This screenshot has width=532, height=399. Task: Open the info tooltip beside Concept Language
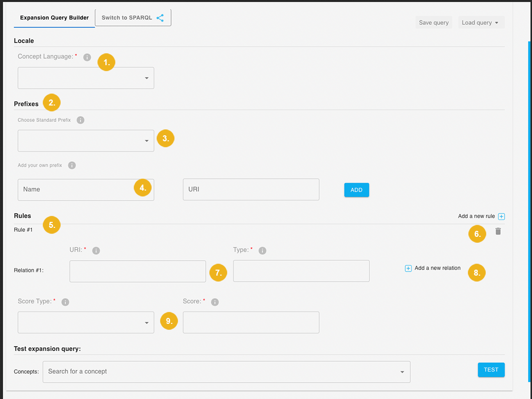pyautogui.click(x=87, y=57)
